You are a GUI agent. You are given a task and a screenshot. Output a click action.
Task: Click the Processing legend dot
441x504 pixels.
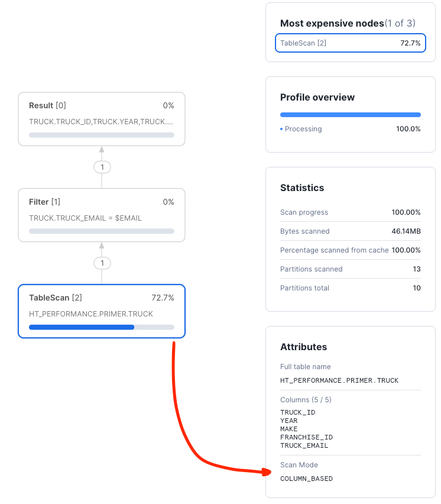pyautogui.click(x=281, y=129)
